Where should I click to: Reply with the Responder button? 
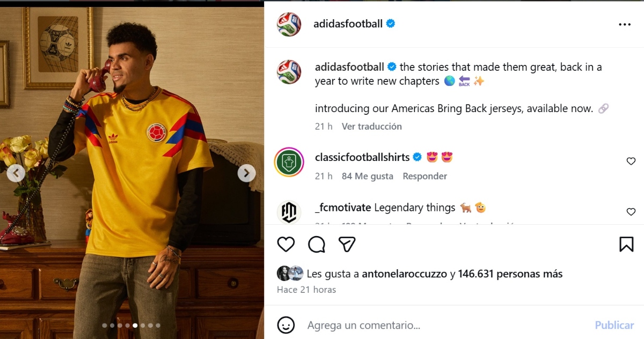[x=425, y=176]
